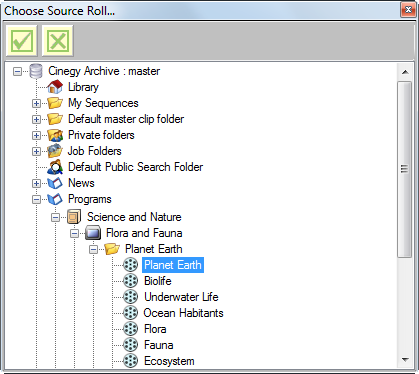Click the Cinegy Archive database icon

click(36, 71)
